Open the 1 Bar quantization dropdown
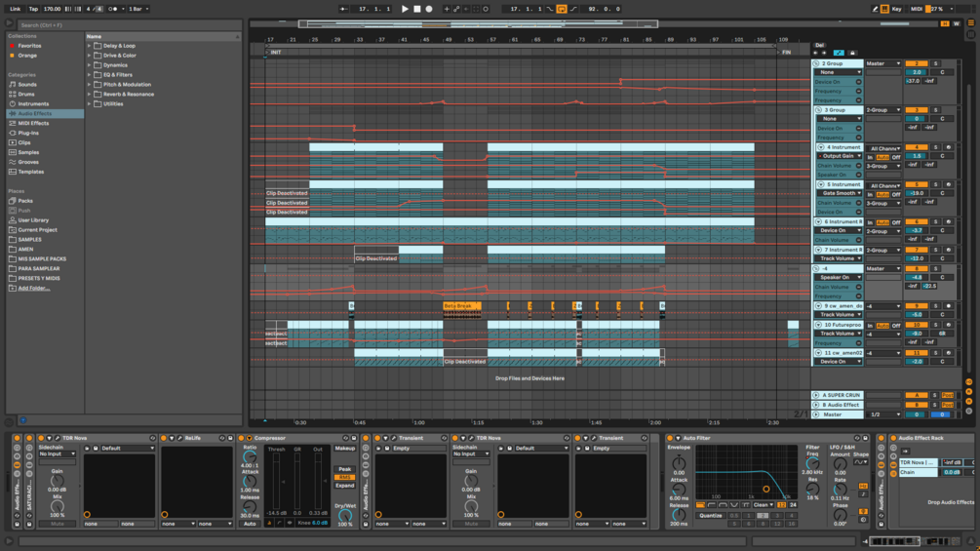Screen dimensions: 980x551 coord(138,9)
